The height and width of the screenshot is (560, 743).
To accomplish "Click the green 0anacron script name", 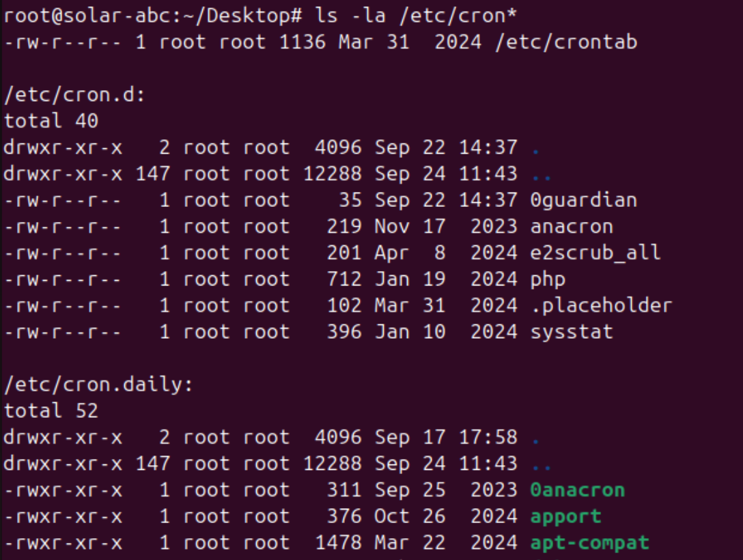I will (x=577, y=490).
